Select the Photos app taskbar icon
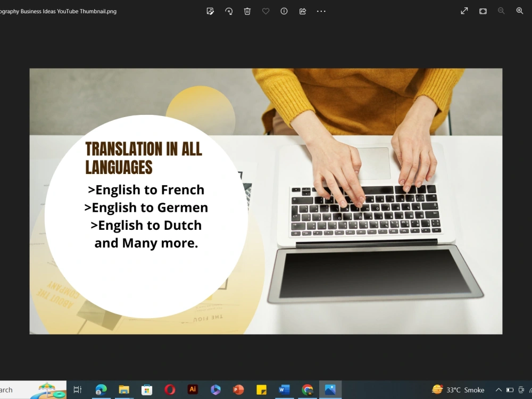Screen dimensions: 532x399 [x=330, y=390]
